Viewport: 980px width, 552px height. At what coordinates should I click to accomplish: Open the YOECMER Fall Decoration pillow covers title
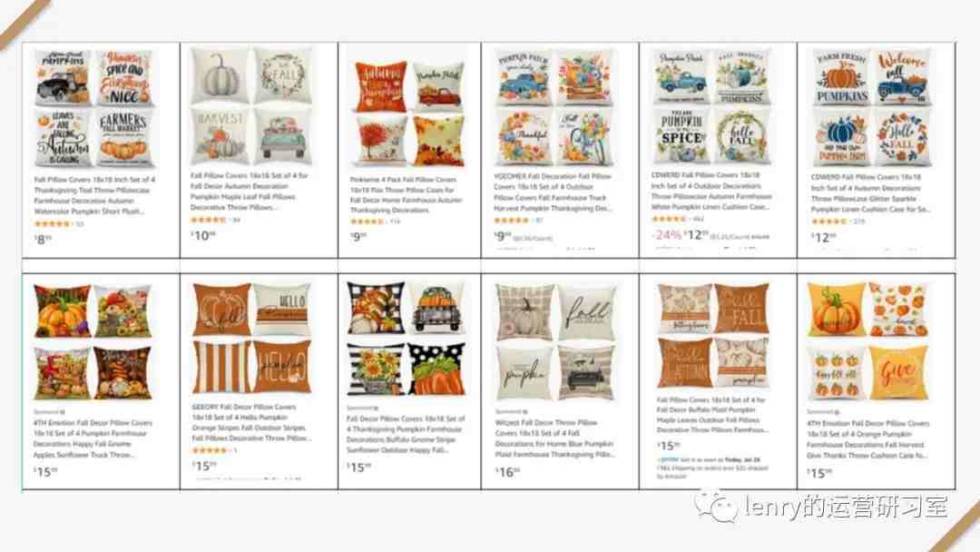coord(554,192)
